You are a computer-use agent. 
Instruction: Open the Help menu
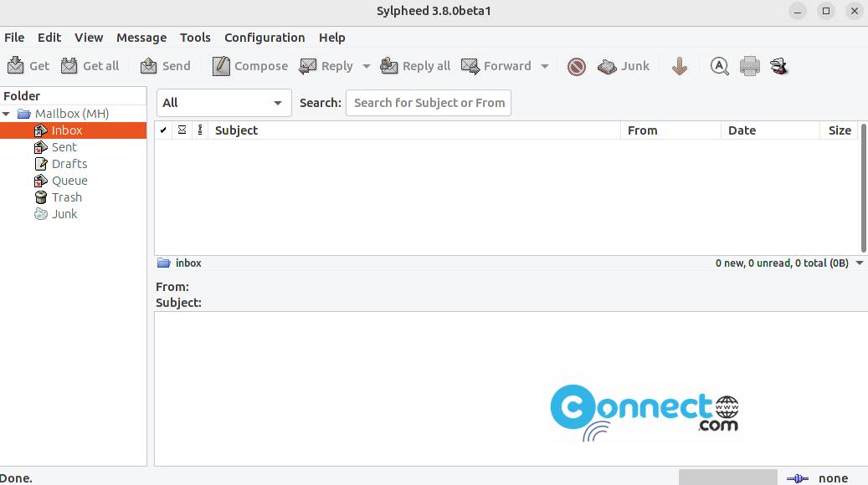(332, 38)
